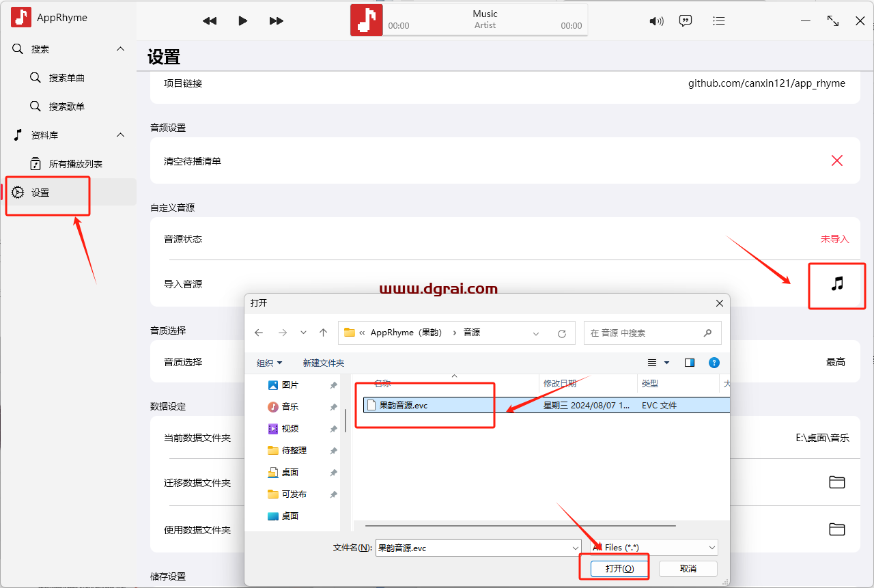Image resolution: width=874 pixels, height=588 pixels.
Task: Close the 打开 file dialog
Action: 719,303
